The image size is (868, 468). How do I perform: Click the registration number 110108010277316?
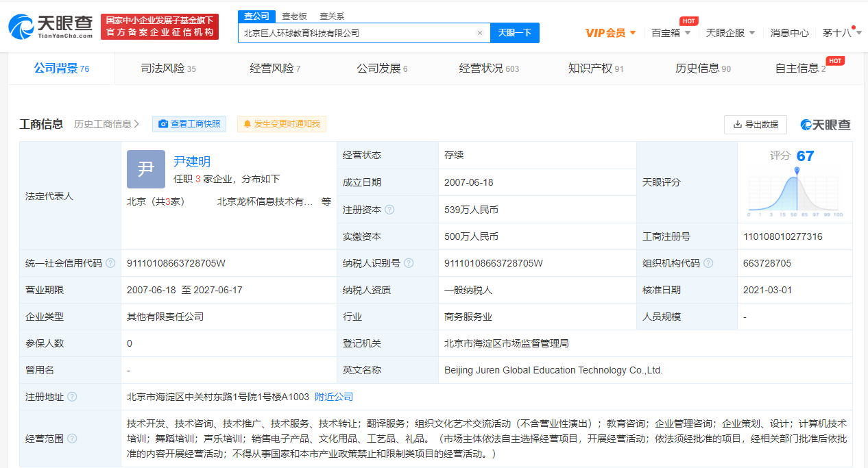(783, 236)
